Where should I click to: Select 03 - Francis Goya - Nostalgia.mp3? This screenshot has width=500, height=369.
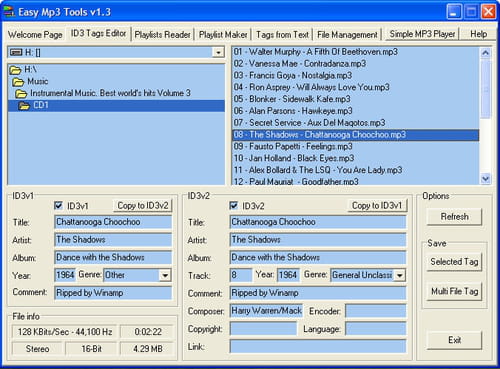pos(356,76)
